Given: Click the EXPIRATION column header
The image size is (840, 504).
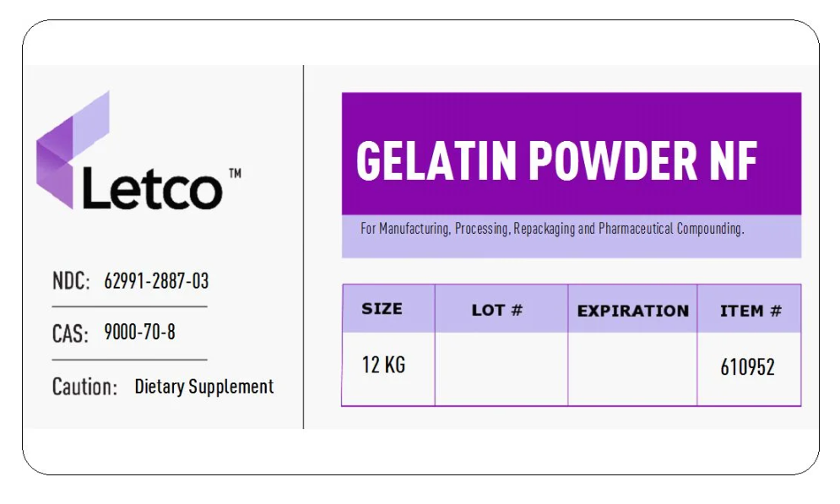Looking at the screenshot, I should pyautogui.click(x=632, y=311).
